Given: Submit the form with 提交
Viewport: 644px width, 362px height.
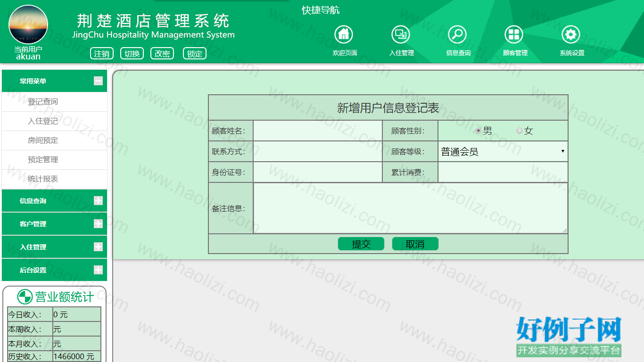Looking at the screenshot, I should coord(361,244).
